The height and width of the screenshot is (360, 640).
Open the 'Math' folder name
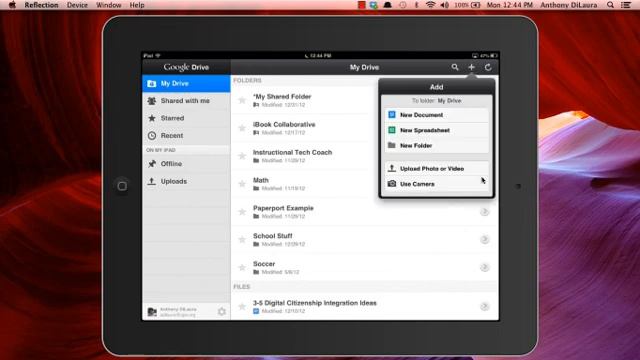(x=261, y=180)
